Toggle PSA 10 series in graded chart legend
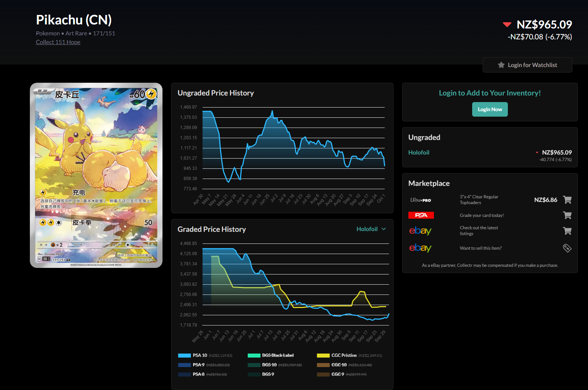588x390 pixels. 200,355
